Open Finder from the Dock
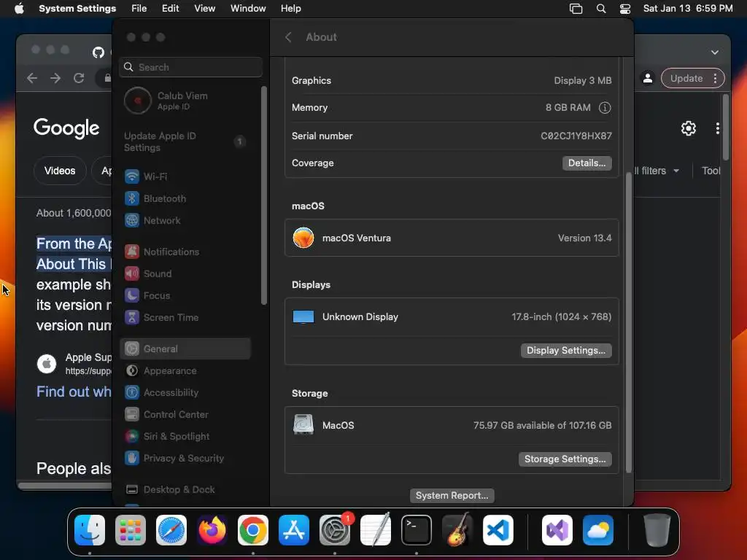 pyautogui.click(x=90, y=530)
